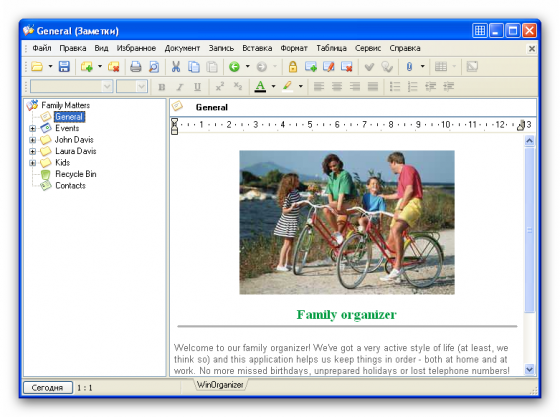The height and width of the screenshot is (417, 560).
Task: Click the green Back arrow icon
Action: 234,66
